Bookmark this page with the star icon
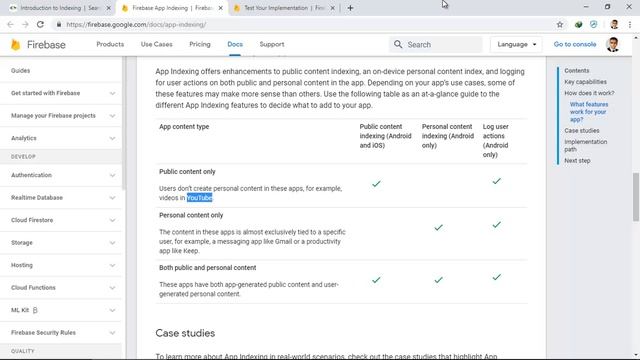 (560, 24)
